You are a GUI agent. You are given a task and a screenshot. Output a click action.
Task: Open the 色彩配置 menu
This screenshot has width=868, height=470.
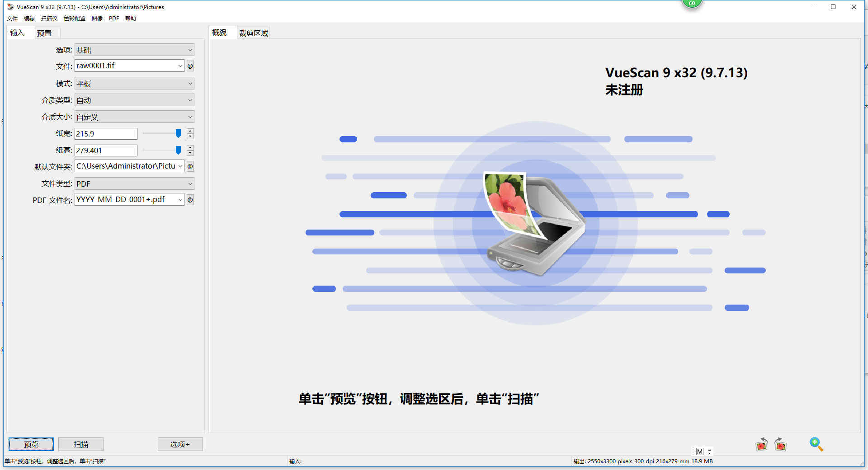[x=75, y=19]
